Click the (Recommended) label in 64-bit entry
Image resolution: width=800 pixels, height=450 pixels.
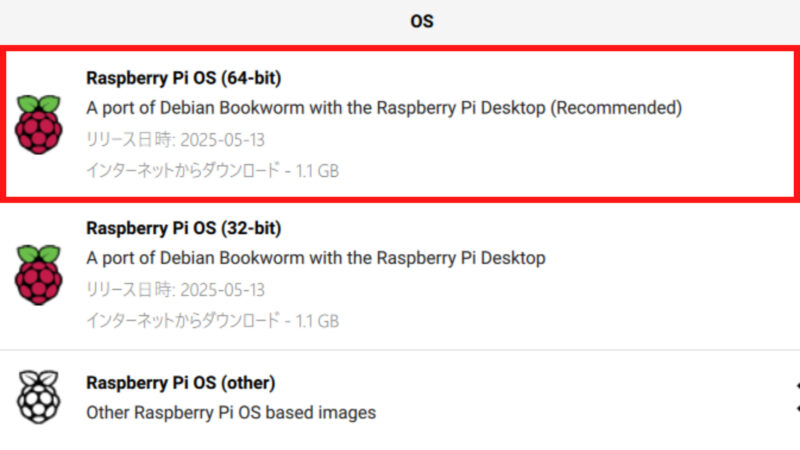tap(616, 108)
